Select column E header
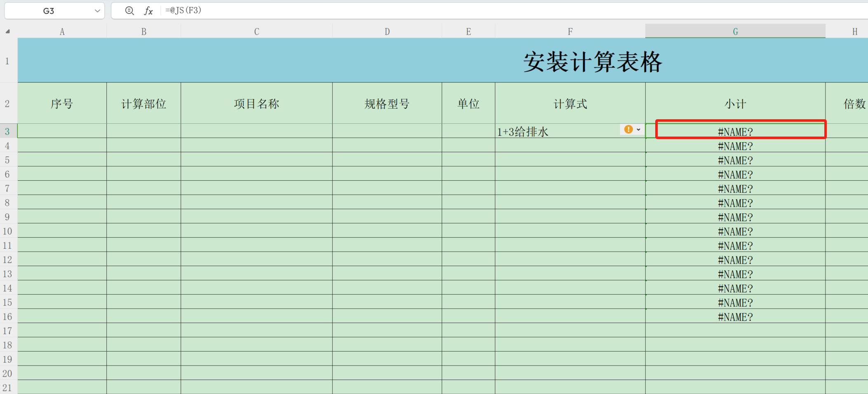The width and height of the screenshot is (868, 394). click(468, 31)
